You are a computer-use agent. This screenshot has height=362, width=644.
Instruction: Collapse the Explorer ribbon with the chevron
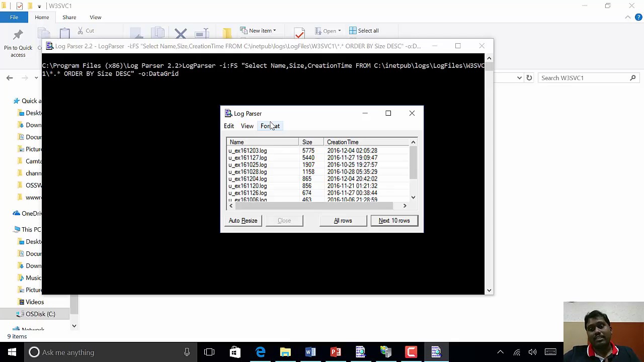pos(628,18)
